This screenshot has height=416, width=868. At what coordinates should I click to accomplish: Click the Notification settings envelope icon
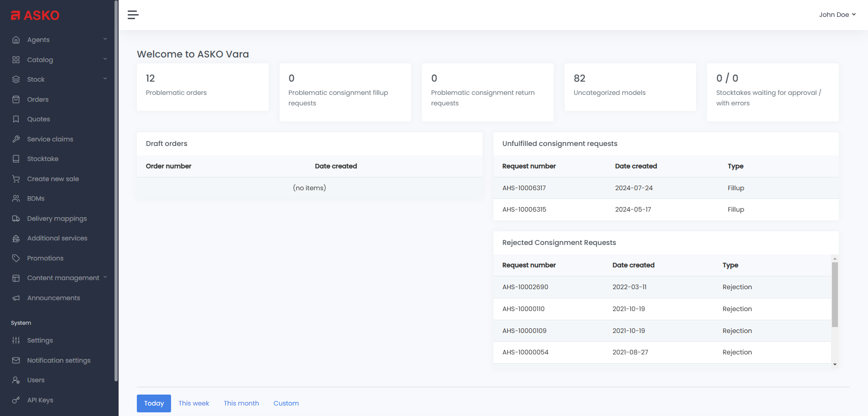[x=16, y=360]
